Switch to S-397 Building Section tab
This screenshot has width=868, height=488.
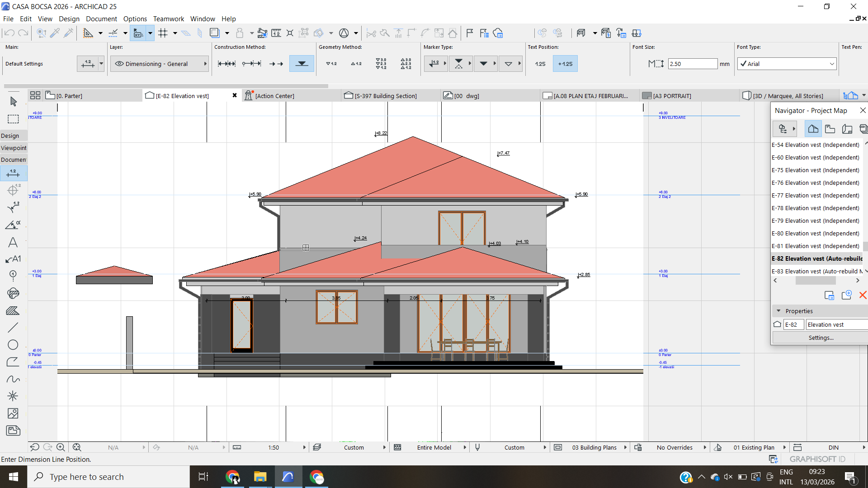click(386, 96)
